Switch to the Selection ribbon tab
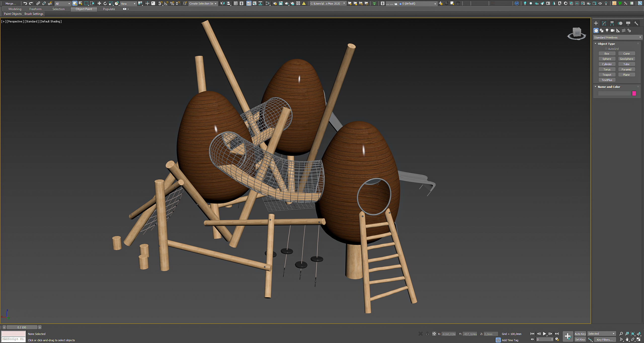The image size is (644, 343). (x=59, y=9)
